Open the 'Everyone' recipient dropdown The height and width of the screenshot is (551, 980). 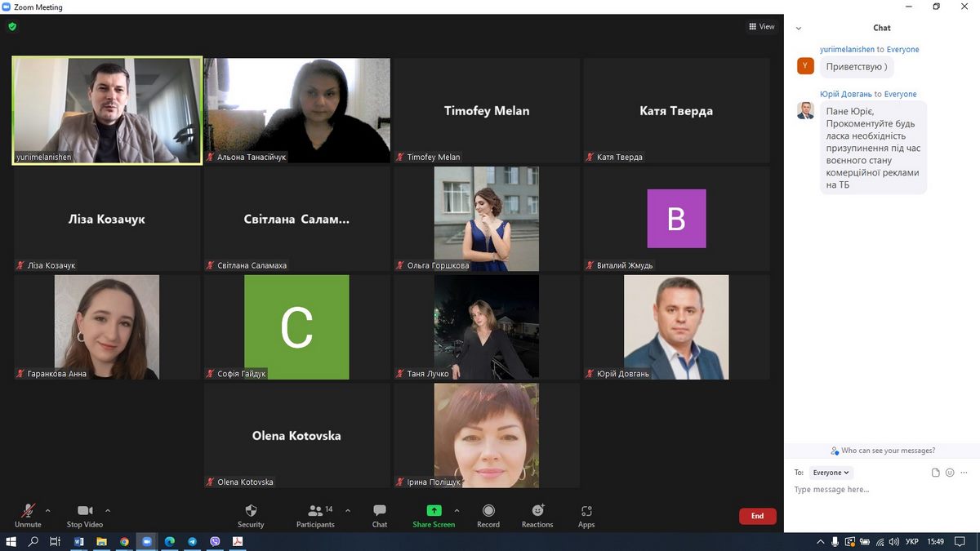tap(831, 473)
